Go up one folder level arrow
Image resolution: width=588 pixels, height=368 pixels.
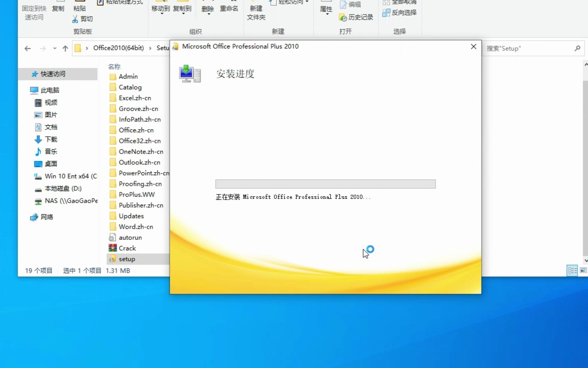[65, 48]
